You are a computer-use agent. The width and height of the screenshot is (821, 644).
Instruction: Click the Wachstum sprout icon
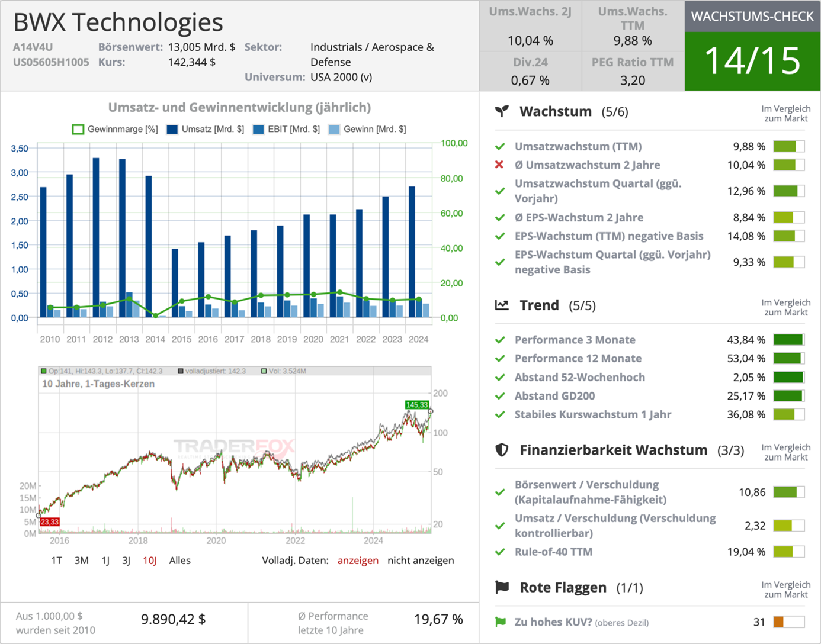(502, 111)
